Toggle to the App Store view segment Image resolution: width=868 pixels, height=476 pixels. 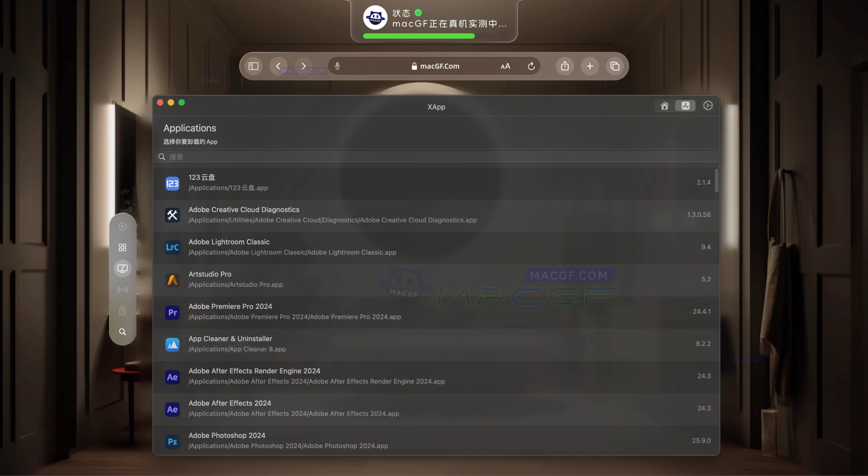685,105
